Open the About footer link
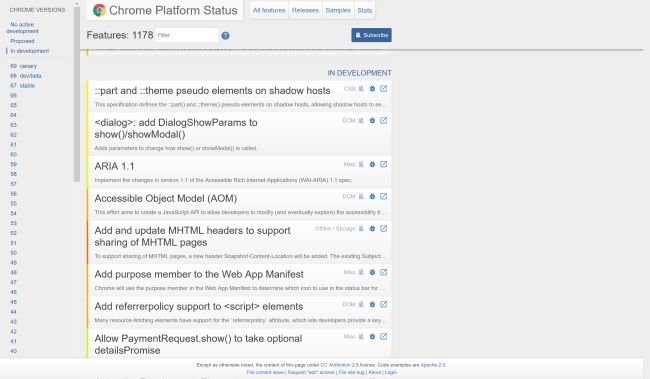650x379 pixels. 375,372
